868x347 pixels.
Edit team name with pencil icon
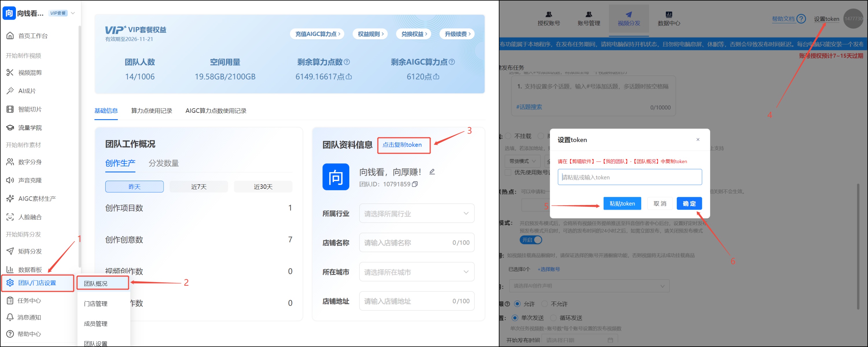[x=432, y=172]
